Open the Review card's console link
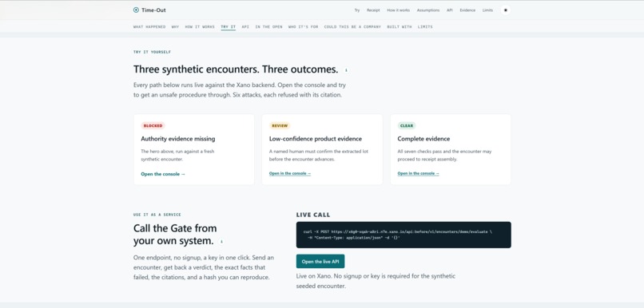Screen dimensions: 644x308 pyautogui.click(x=290, y=173)
